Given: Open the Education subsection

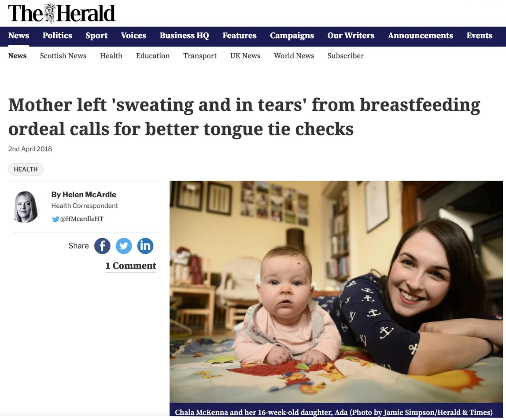Looking at the screenshot, I should [x=153, y=56].
